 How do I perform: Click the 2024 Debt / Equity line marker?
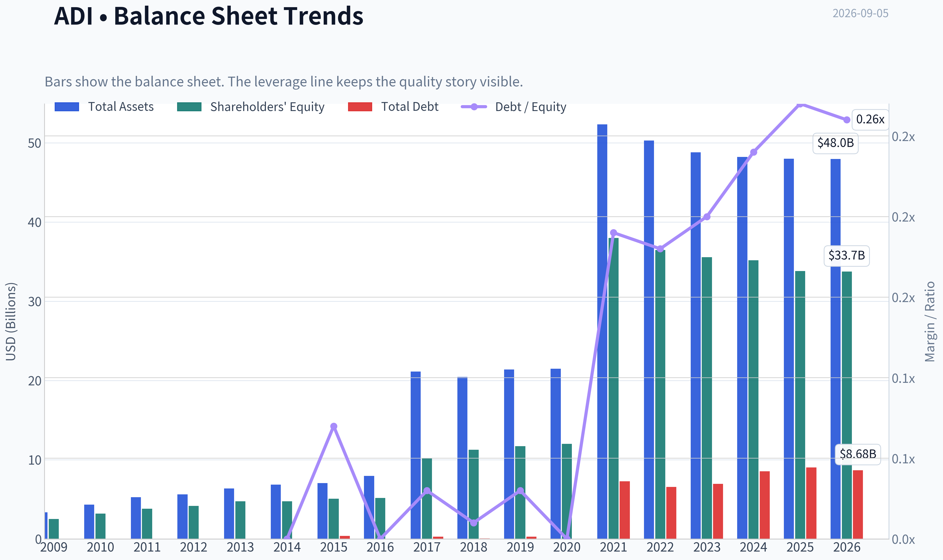(x=754, y=152)
